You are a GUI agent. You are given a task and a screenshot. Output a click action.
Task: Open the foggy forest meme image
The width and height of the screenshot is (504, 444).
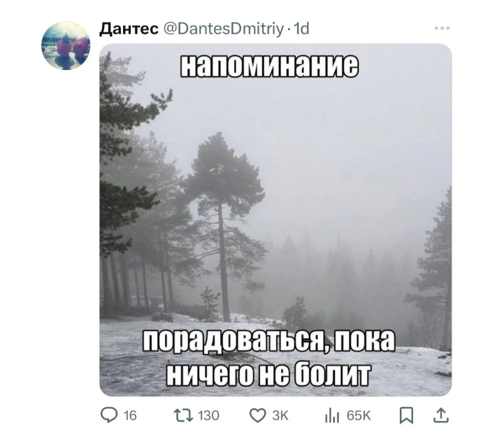275,220
